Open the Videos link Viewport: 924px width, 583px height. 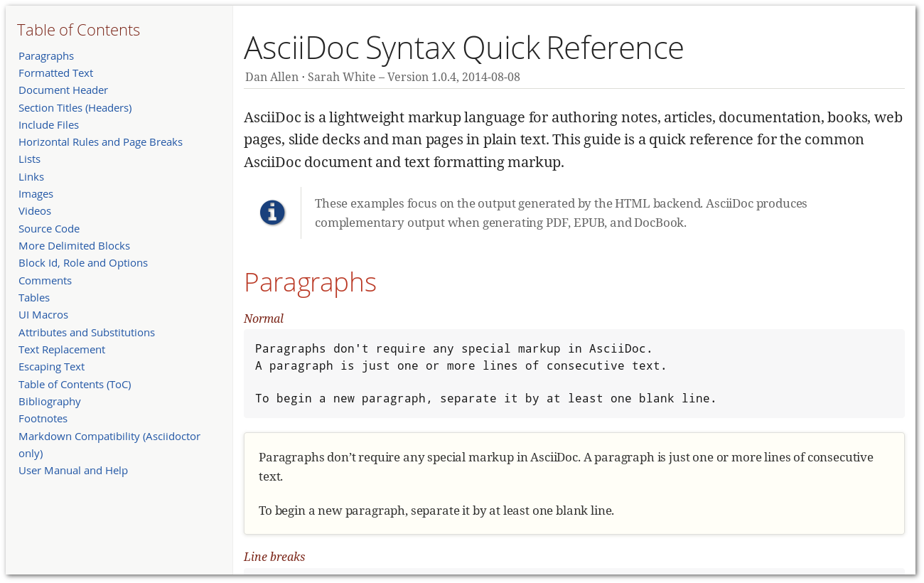(x=35, y=211)
